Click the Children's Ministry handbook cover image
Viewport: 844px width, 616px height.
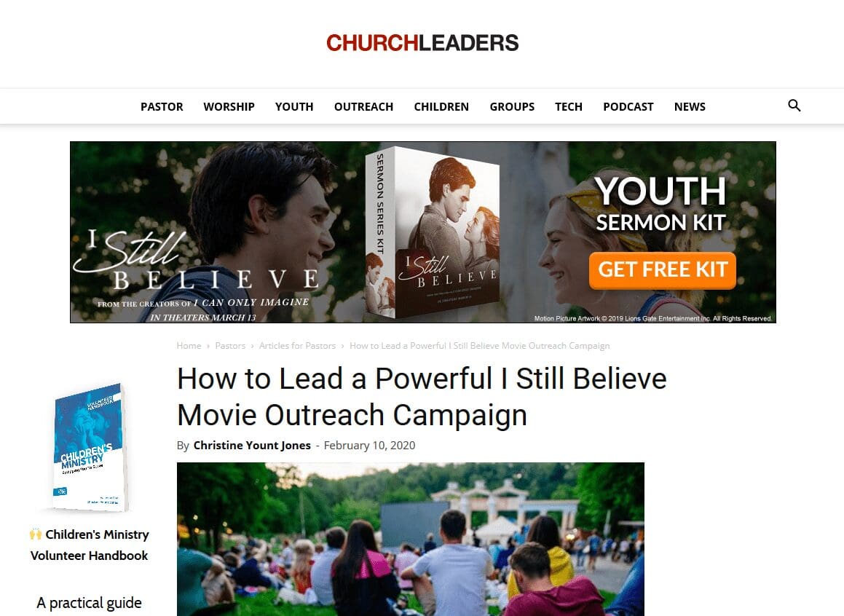pos(90,447)
